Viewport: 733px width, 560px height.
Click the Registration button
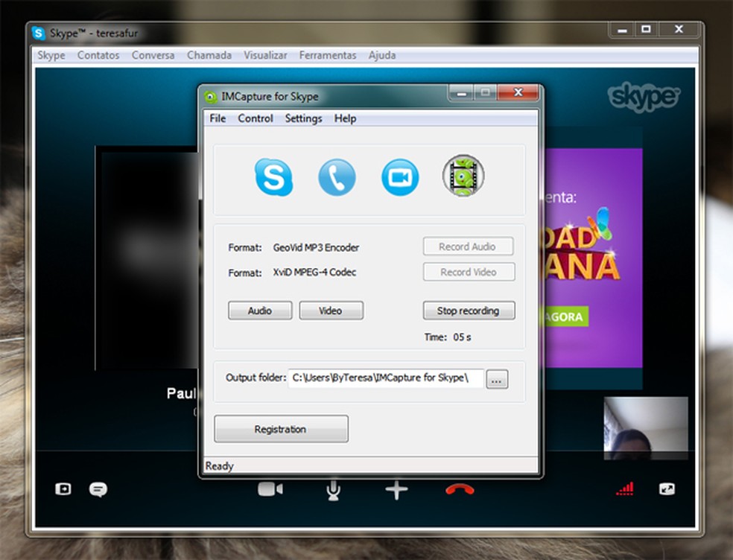[x=281, y=429]
